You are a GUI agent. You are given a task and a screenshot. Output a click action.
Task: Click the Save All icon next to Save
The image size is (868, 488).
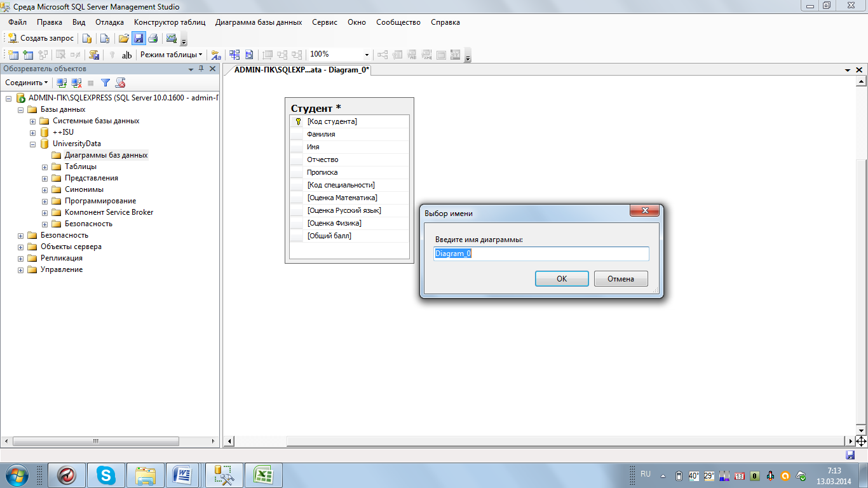pos(153,38)
